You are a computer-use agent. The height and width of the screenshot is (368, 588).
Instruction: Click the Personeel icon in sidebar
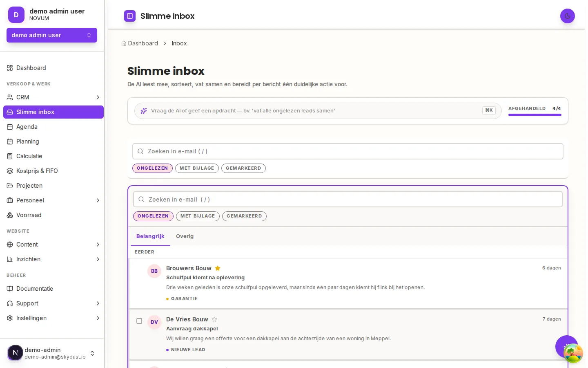tap(10, 200)
